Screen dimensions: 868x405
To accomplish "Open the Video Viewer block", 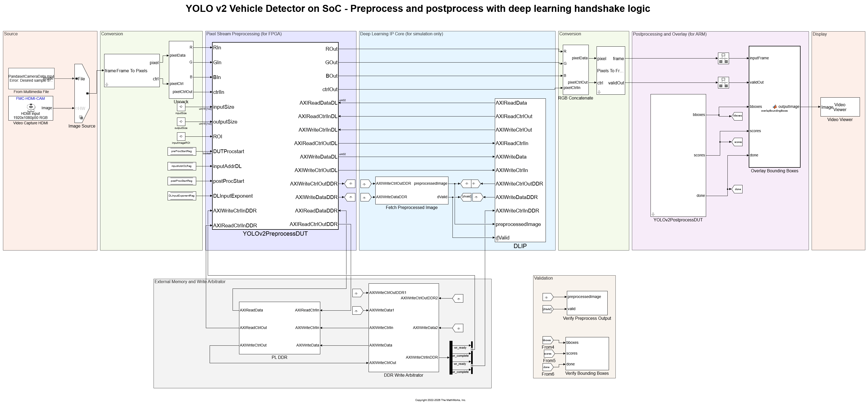I will pyautogui.click(x=840, y=107).
